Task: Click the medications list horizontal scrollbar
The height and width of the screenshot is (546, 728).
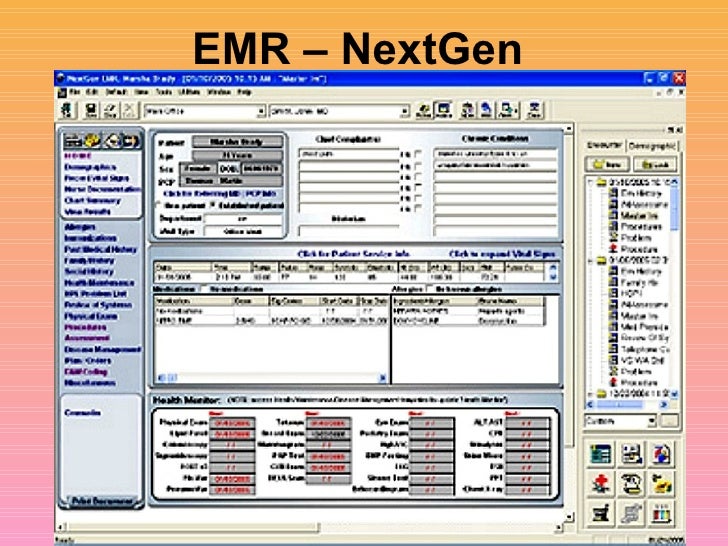Action: click(x=272, y=378)
